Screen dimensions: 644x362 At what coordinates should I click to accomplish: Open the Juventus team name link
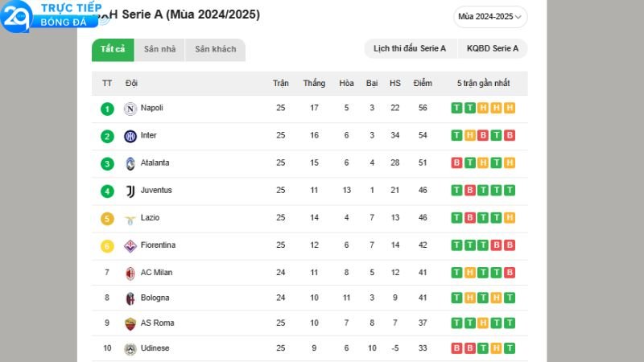[x=156, y=190]
